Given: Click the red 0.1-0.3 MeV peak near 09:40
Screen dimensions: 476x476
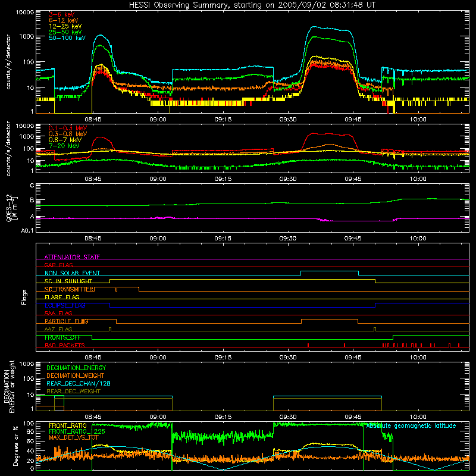Looking at the screenshot, I should 330,133.
